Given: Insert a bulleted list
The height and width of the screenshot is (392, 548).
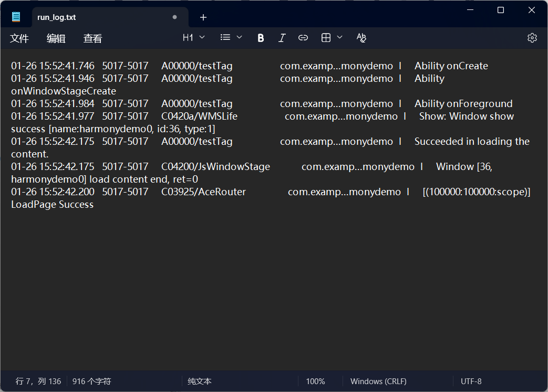Looking at the screenshot, I should point(225,37).
